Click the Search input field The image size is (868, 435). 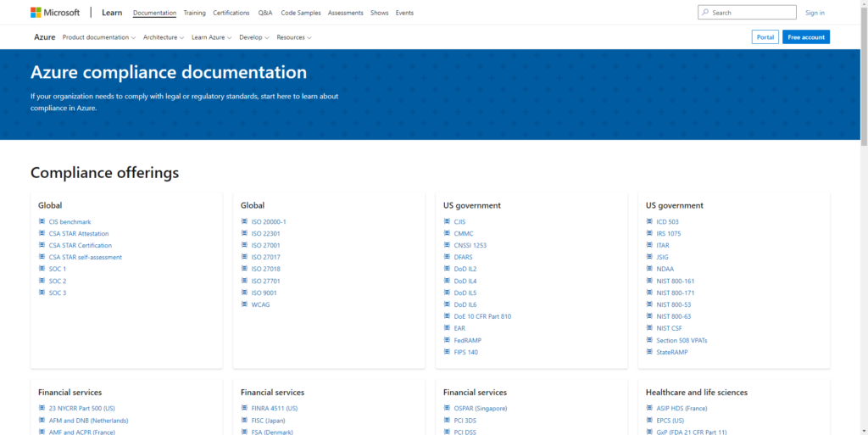[751, 13]
